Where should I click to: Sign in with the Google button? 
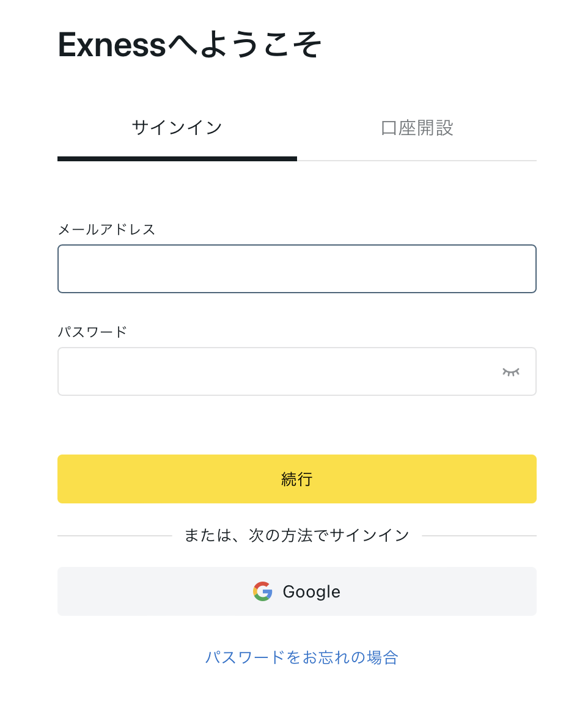click(x=297, y=591)
